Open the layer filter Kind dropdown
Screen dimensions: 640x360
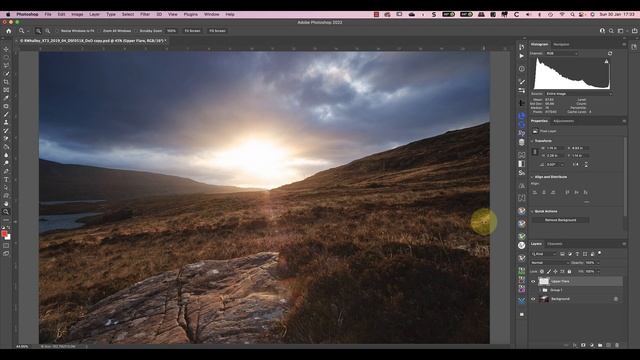point(543,254)
